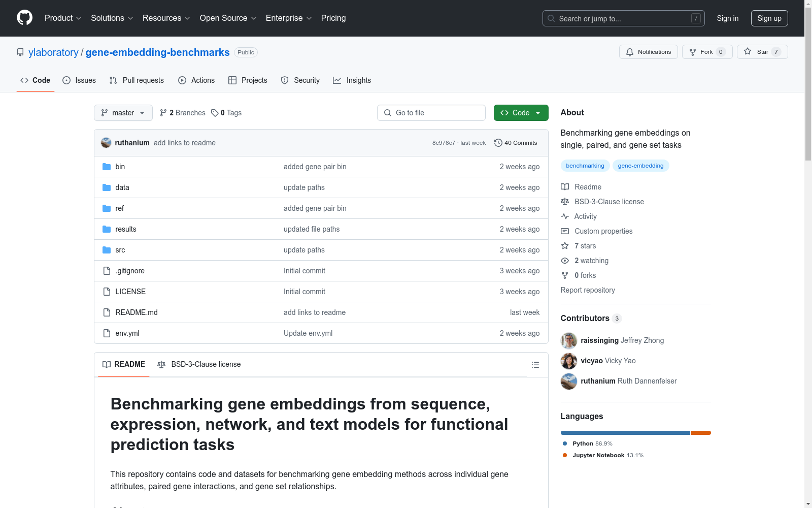The height and width of the screenshot is (508, 812).
Task: Click the blue Python language bar segment
Action: pos(625,433)
